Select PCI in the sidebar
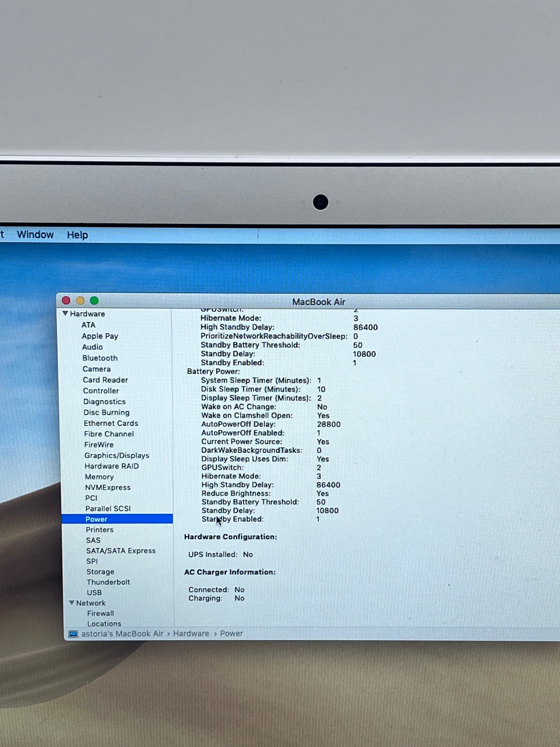Image resolution: width=560 pixels, height=747 pixels. pos(91,498)
